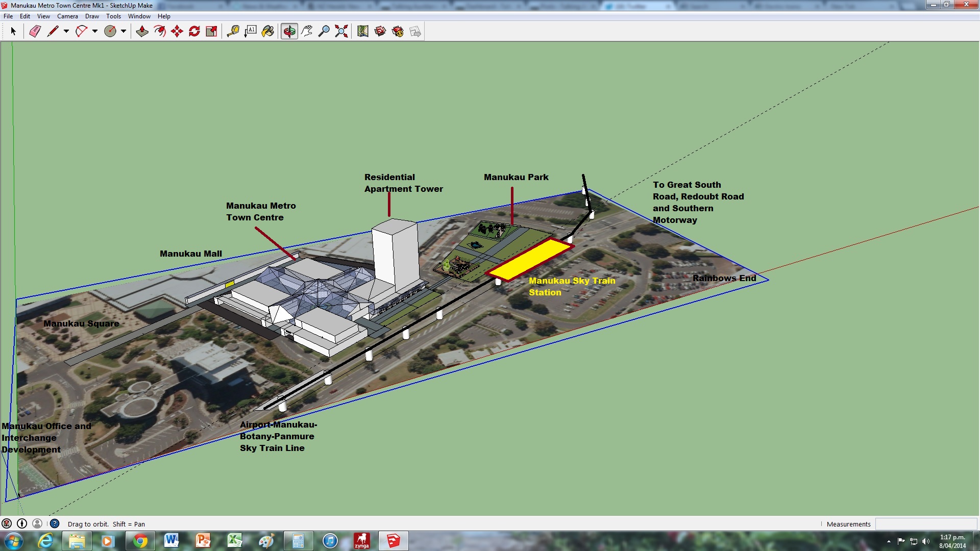The height and width of the screenshot is (551, 980).
Task: Open the 3D Warehouse get models button
Action: click(x=380, y=32)
